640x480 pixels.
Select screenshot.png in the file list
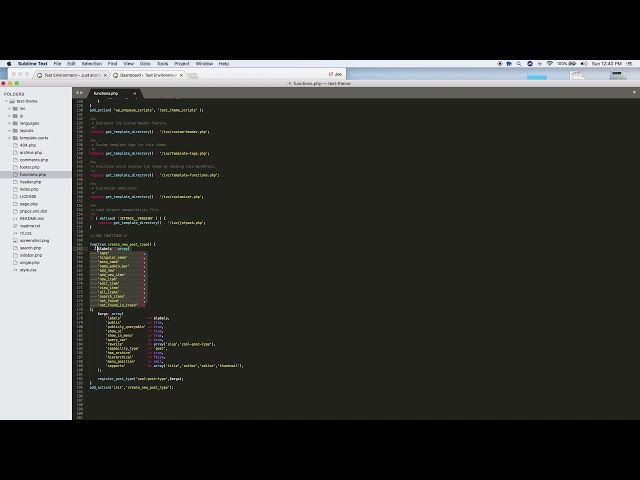(x=34, y=240)
